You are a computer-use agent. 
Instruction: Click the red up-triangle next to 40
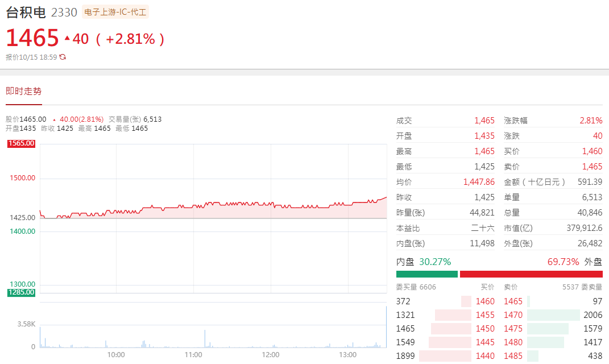(67, 39)
